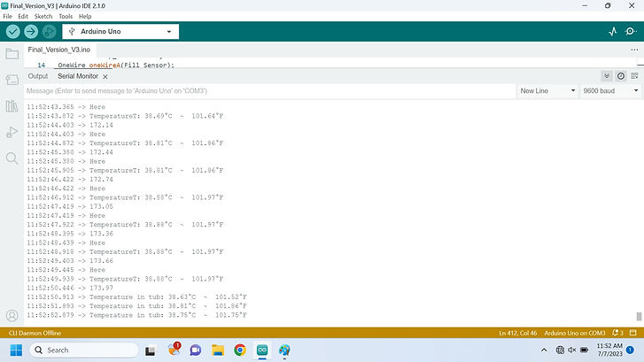The image size is (644, 362).
Task: Click Arduino Uno on COM3 status entry
Action: [x=575, y=333]
